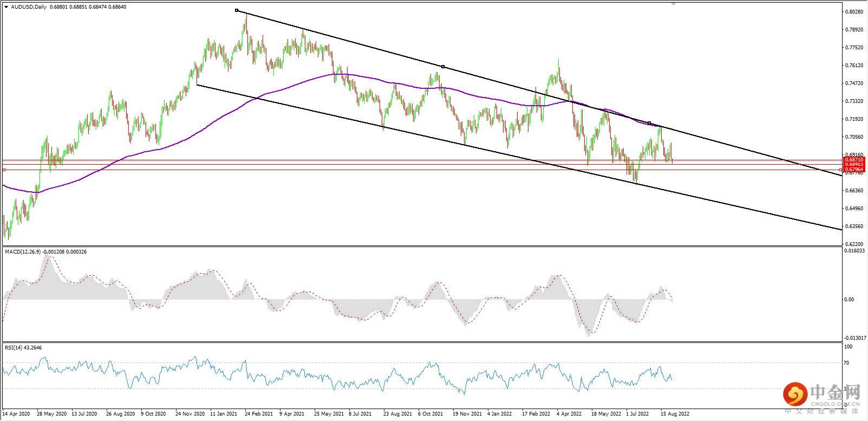Click the 0.63560 price axis label

click(854, 226)
